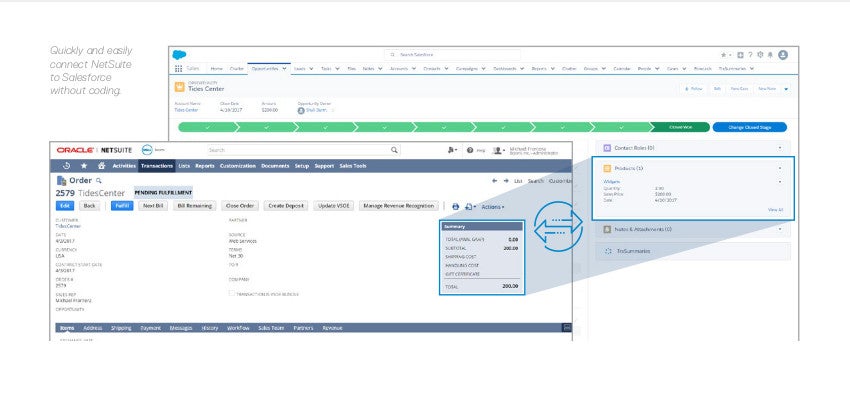The width and height of the screenshot is (850, 400).
Task: Switch to the Sales Team subtab
Action: click(x=271, y=328)
